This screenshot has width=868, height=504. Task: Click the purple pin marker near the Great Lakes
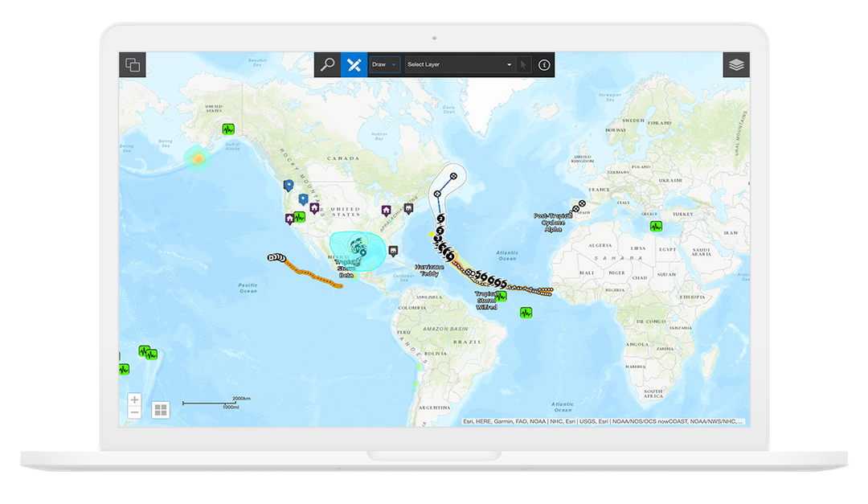coord(388,207)
